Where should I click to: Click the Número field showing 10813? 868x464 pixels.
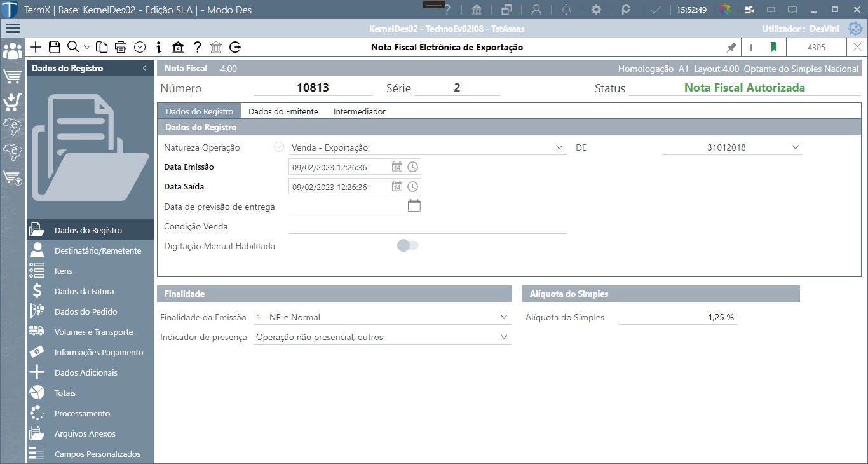313,88
